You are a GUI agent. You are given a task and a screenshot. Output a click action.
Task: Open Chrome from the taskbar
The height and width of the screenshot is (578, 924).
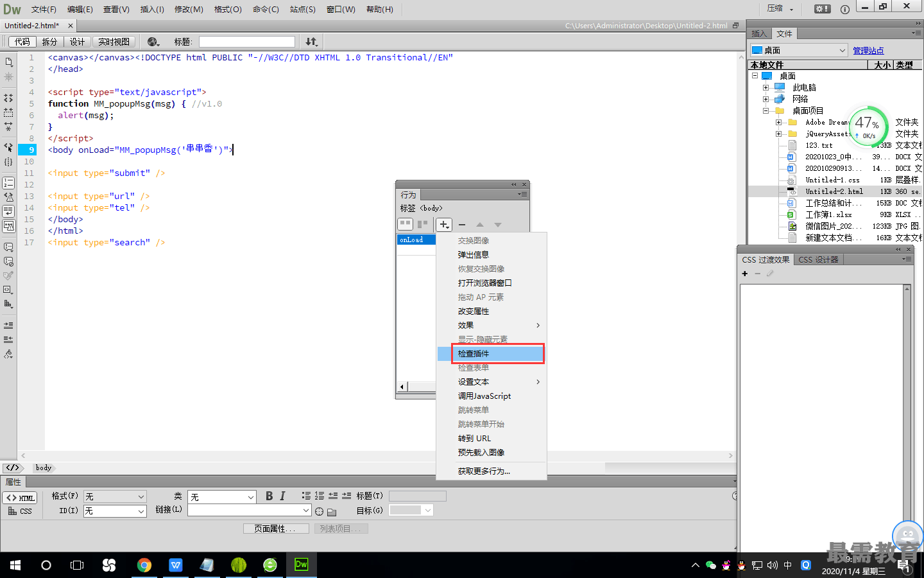(x=144, y=565)
